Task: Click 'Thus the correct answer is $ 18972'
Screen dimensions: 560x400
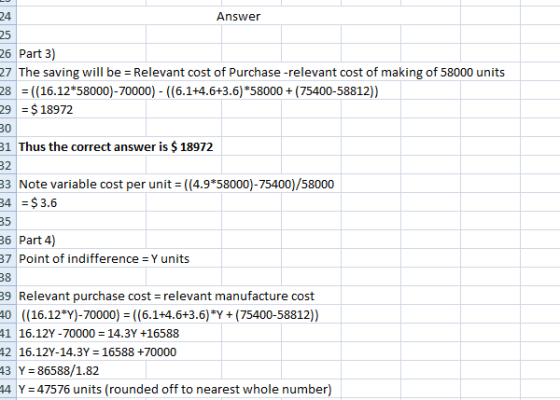Action: click(x=116, y=147)
